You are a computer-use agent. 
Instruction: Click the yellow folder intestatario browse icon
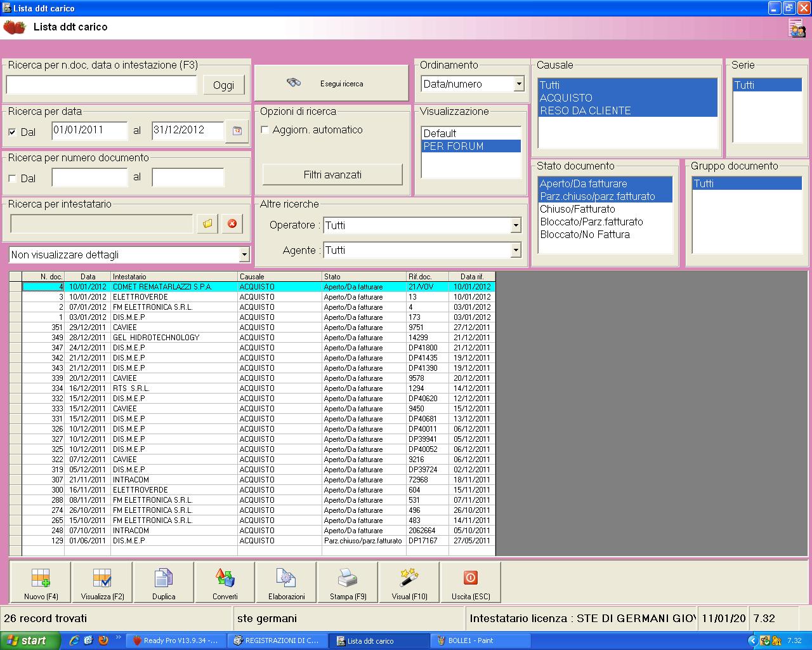click(x=207, y=223)
